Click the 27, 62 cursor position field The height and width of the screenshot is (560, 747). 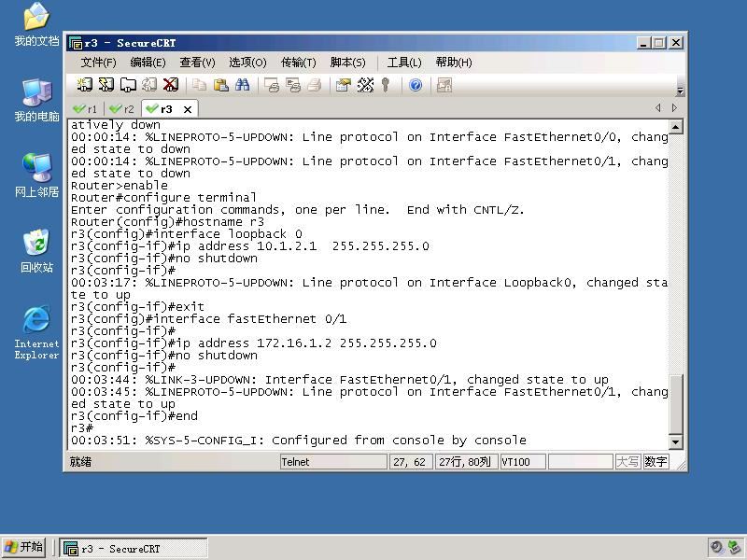pyautogui.click(x=411, y=461)
